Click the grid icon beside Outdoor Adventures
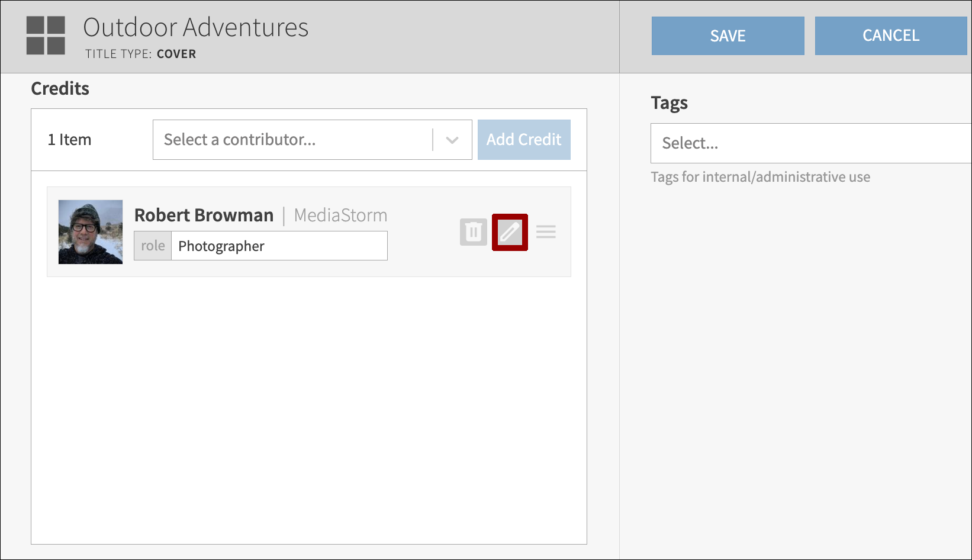 pos(45,35)
